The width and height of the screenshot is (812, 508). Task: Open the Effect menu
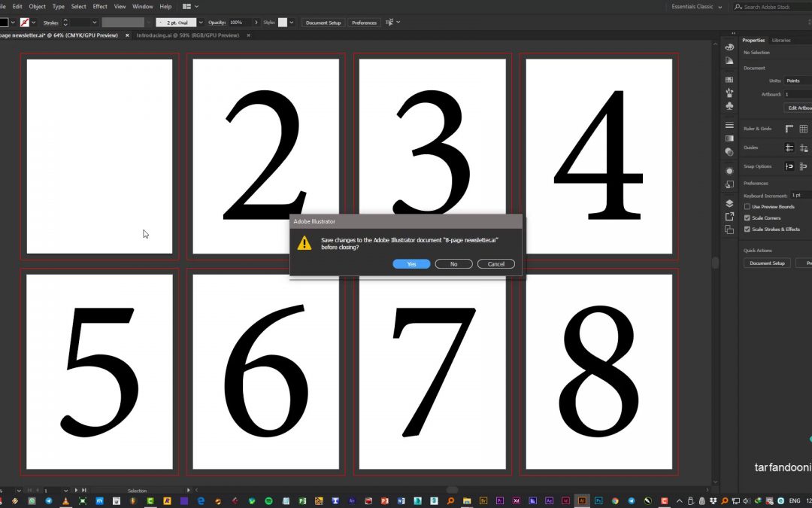tap(100, 6)
